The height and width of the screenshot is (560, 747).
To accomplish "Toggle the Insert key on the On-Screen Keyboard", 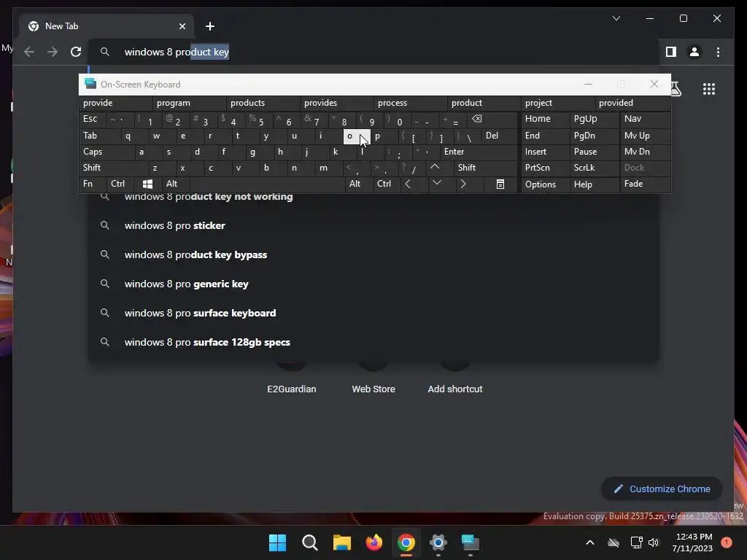I will pyautogui.click(x=545, y=152).
